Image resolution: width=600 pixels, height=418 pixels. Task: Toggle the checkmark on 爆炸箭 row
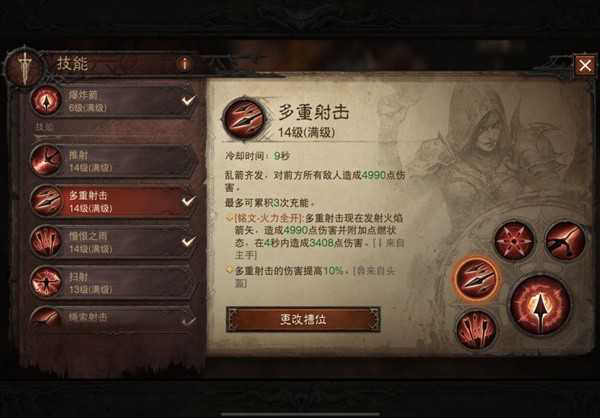tap(188, 100)
